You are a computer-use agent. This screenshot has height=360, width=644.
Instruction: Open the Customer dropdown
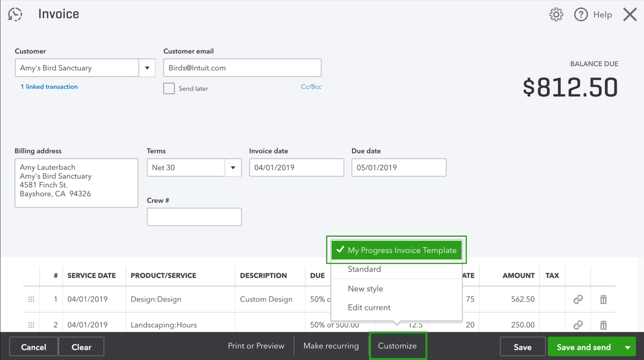pos(147,68)
